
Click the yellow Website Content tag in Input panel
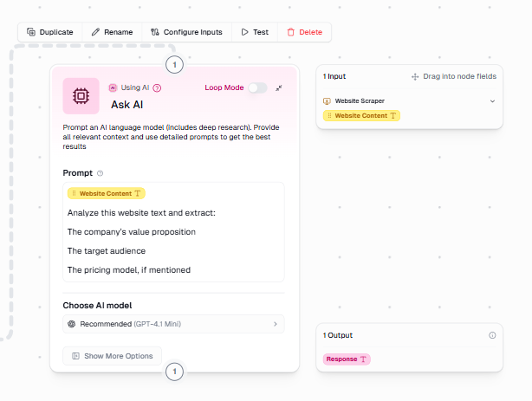pos(361,115)
